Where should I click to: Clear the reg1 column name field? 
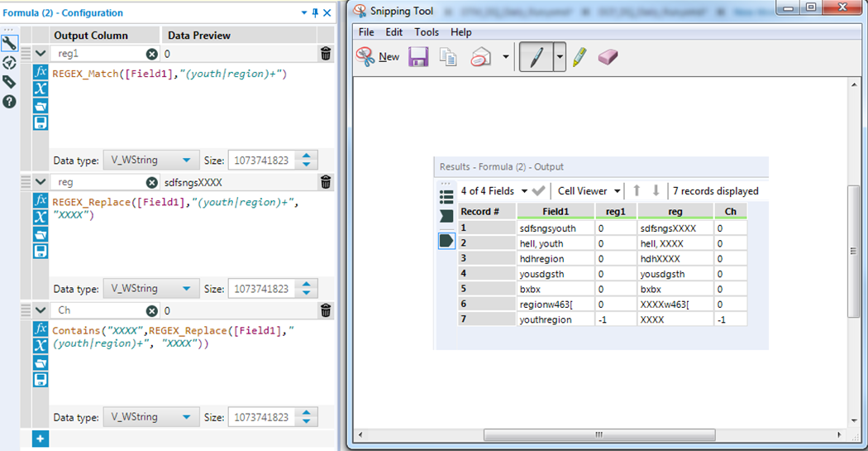(152, 54)
